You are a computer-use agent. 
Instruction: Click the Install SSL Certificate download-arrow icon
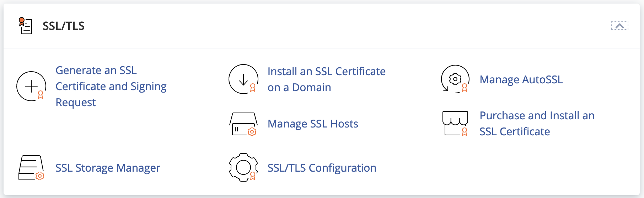pyautogui.click(x=243, y=79)
